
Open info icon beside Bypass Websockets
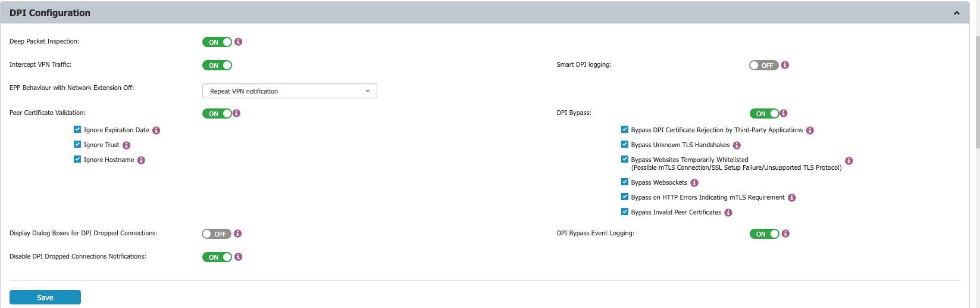[694, 183]
